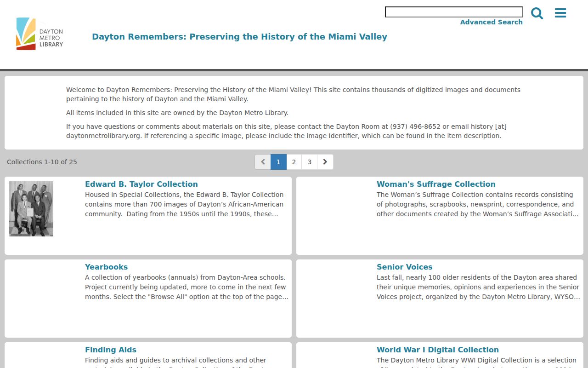
Task: Go to next page chevron in pagination
Action: (325, 162)
